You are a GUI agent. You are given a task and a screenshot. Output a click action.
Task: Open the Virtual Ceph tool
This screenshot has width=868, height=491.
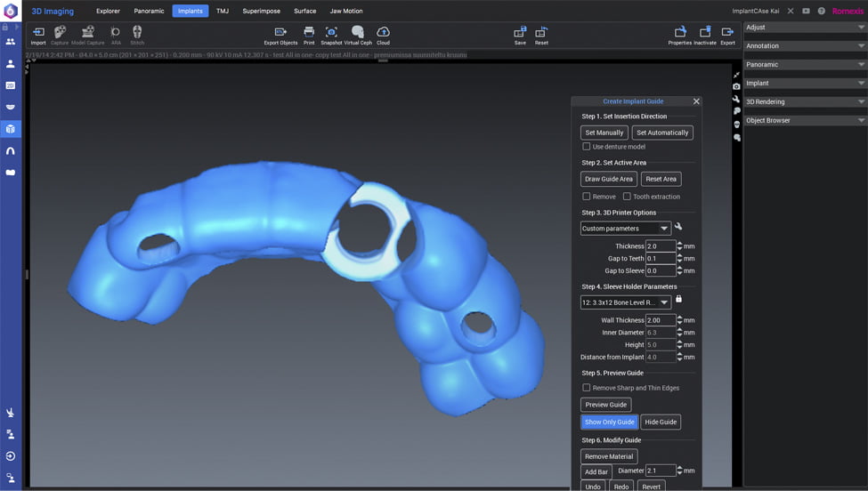coord(358,33)
